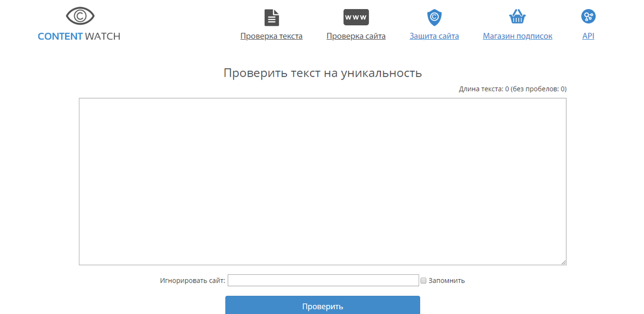Switch to the Проверка сайта section
This screenshot has height=314, width=644.
[x=356, y=35]
